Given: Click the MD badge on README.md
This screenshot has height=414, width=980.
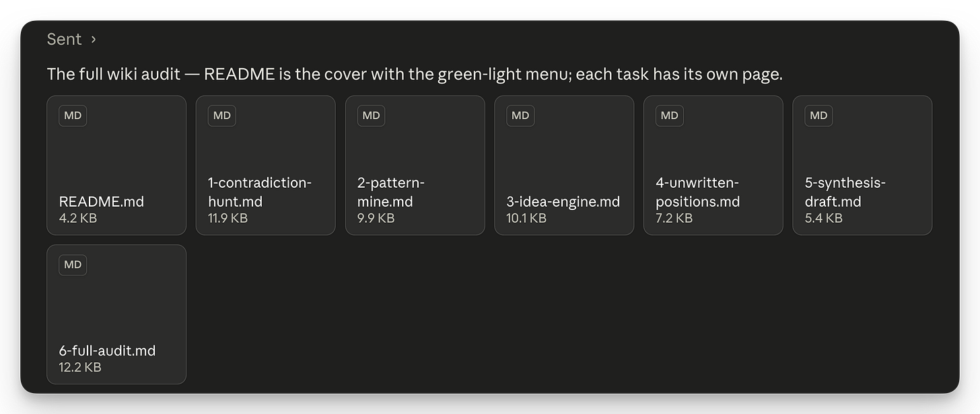Looking at the screenshot, I should pos(73,115).
